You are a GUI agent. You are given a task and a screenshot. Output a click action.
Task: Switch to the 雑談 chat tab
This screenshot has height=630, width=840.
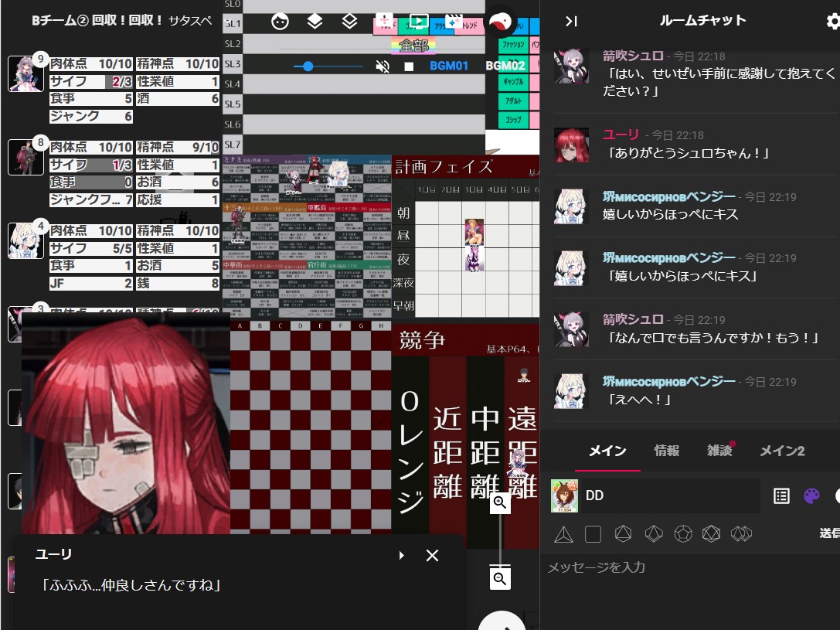click(x=719, y=451)
